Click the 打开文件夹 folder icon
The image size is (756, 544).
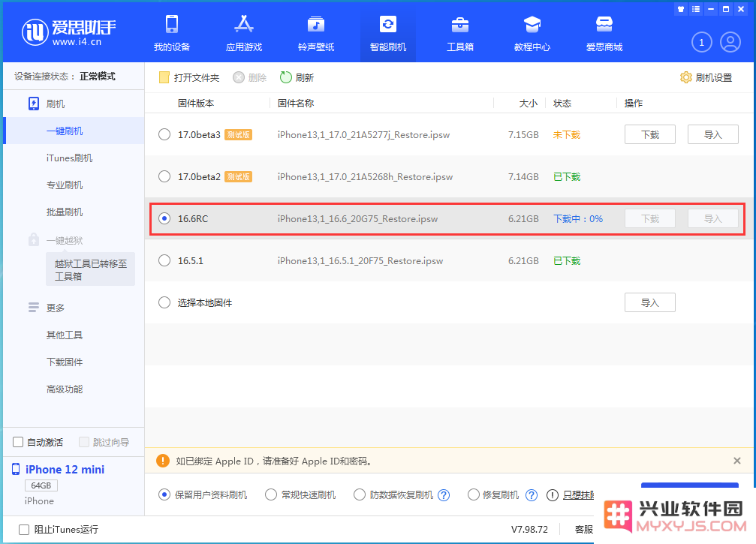coord(164,77)
